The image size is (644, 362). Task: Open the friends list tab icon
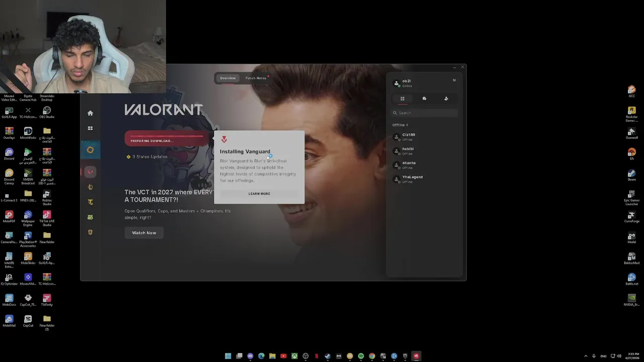(403, 99)
